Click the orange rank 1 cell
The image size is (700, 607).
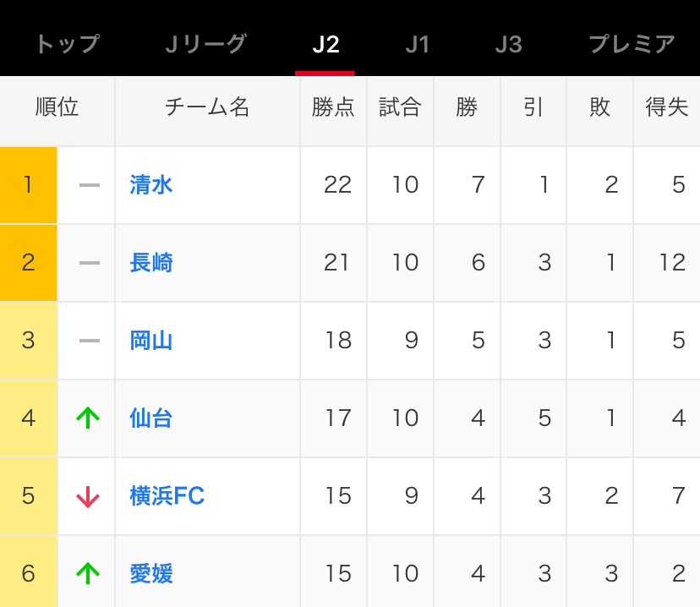[29, 185]
